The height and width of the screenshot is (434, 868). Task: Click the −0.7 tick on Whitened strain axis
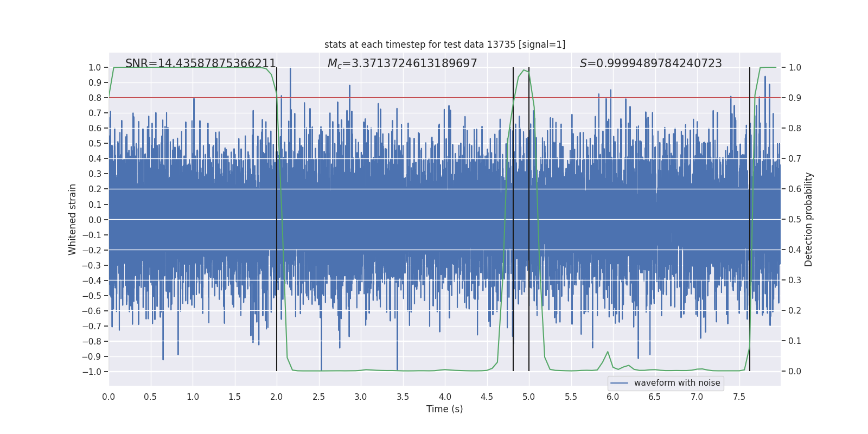pos(92,326)
